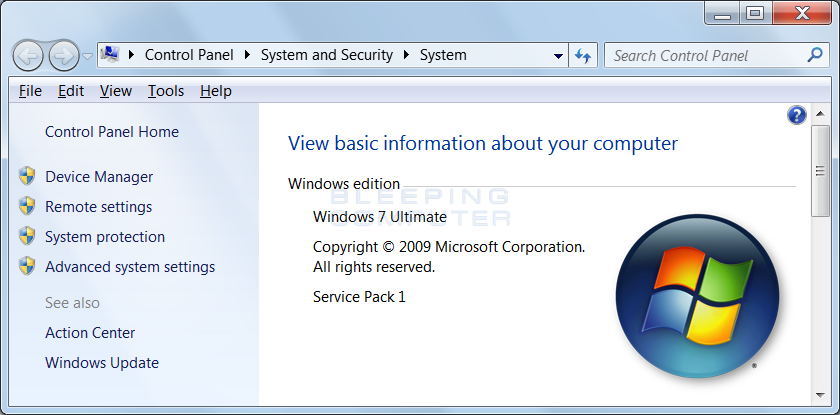
Task: Click View basic information about your computer heading
Action: [x=483, y=144]
